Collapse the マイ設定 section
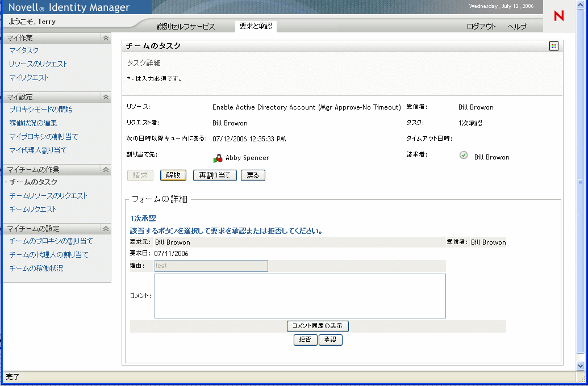The width and height of the screenshot is (588, 386). point(106,97)
